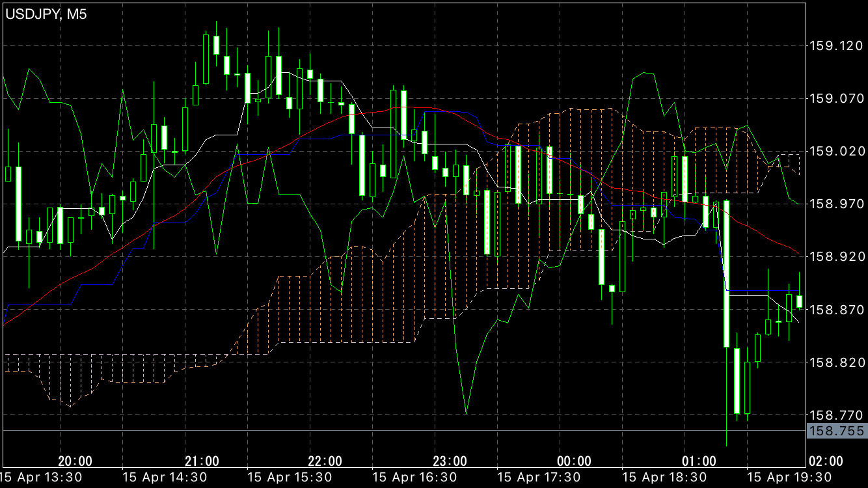Select the 20:00 time axis marker

(x=75, y=461)
